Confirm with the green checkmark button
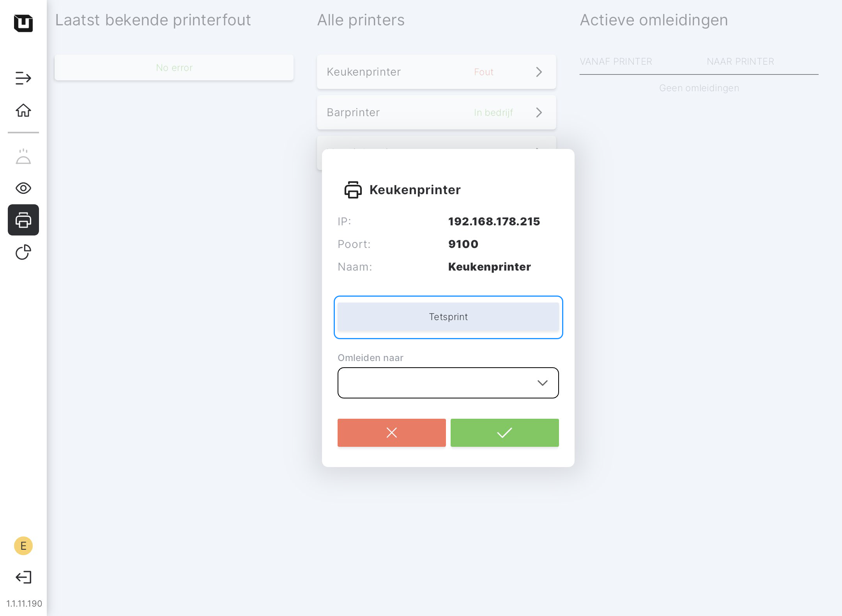Screen dimensions: 842x616 tap(504, 433)
